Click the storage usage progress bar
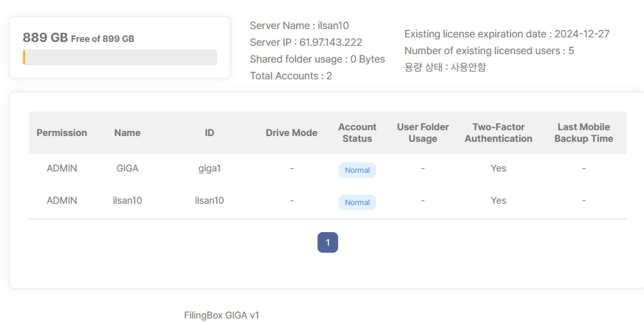Viewport: 644px width, 323px height. [x=120, y=57]
